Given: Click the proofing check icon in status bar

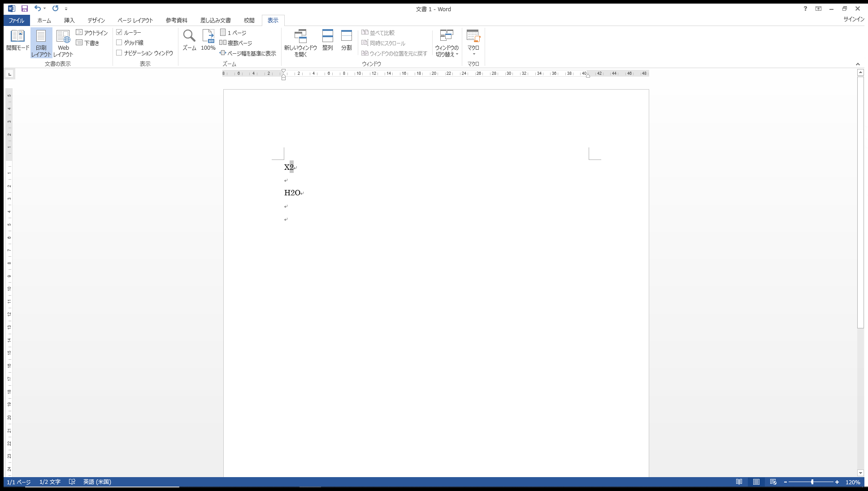Looking at the screenshot, I should pyautogui.click(x=72, y=482).
